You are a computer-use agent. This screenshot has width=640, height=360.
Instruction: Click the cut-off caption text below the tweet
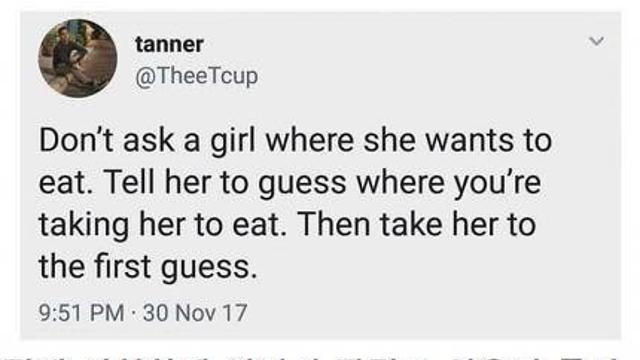320,356
